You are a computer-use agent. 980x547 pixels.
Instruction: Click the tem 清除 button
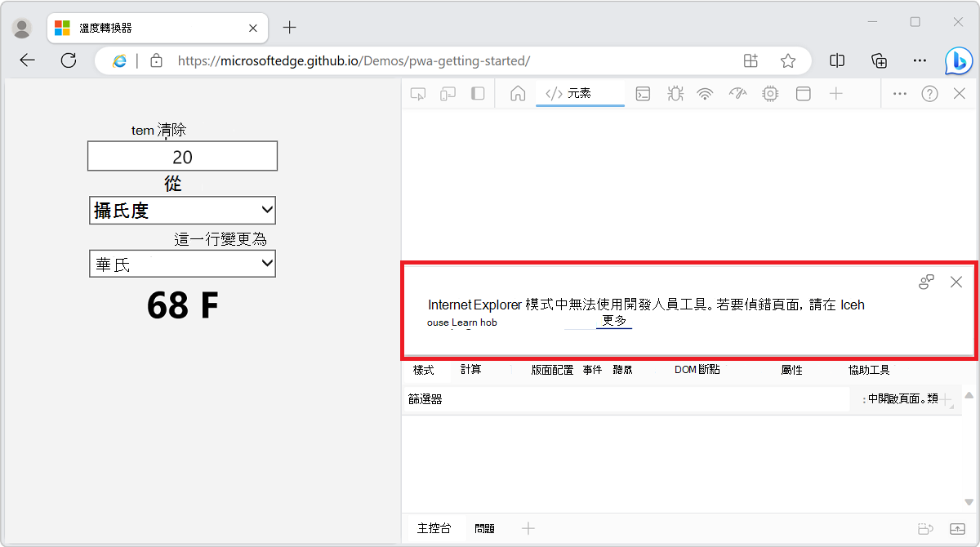click(x=159, y=130)
